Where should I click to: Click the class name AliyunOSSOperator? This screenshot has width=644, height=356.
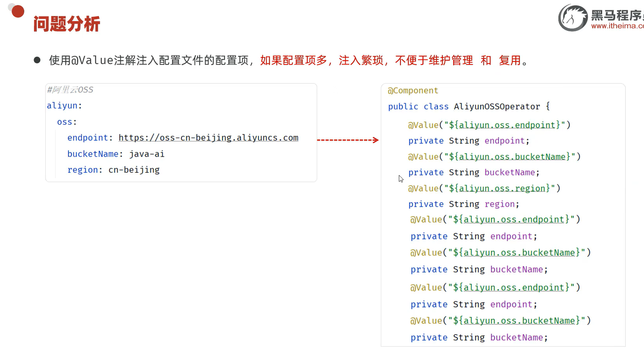497,107
